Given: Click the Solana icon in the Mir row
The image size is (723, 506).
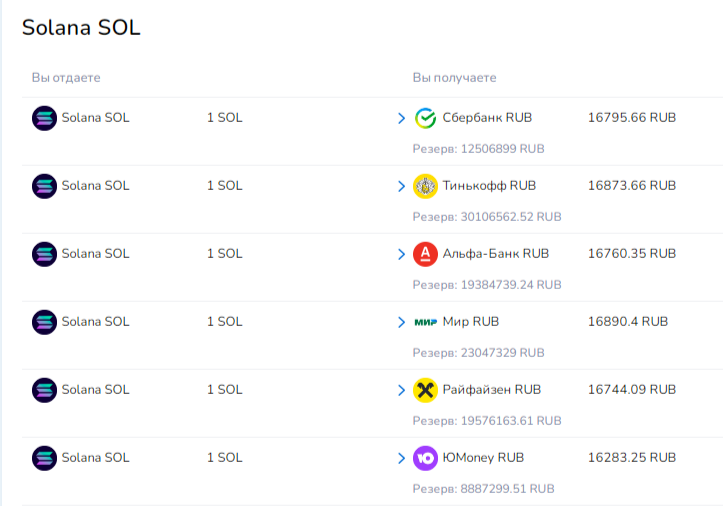Looking at the screenshot, I should click(44, 322).
